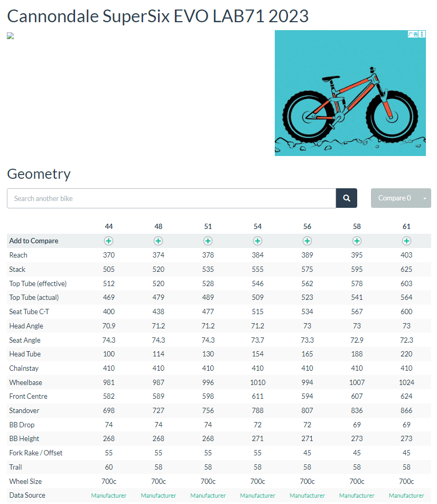The image size is (437, 504).
Task: Expand the Compare dropdown arrow
Action: (x=425, y=198)
